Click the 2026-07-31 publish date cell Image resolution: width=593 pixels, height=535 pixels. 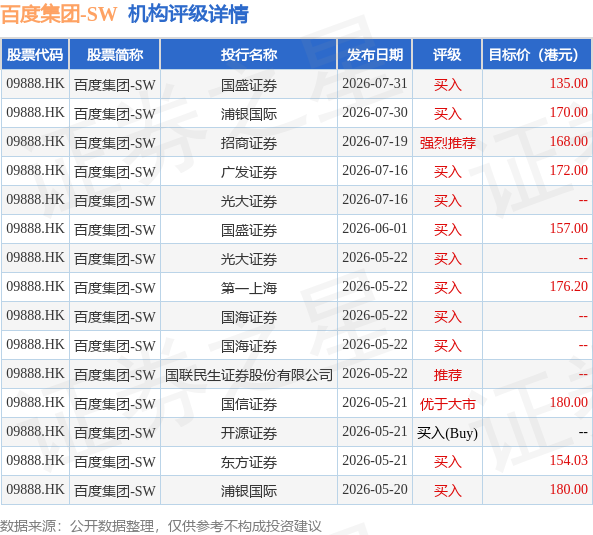point(375,84)
